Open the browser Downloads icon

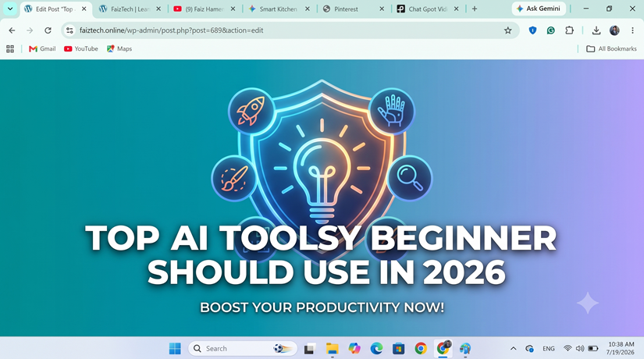(x=596, y=30)
